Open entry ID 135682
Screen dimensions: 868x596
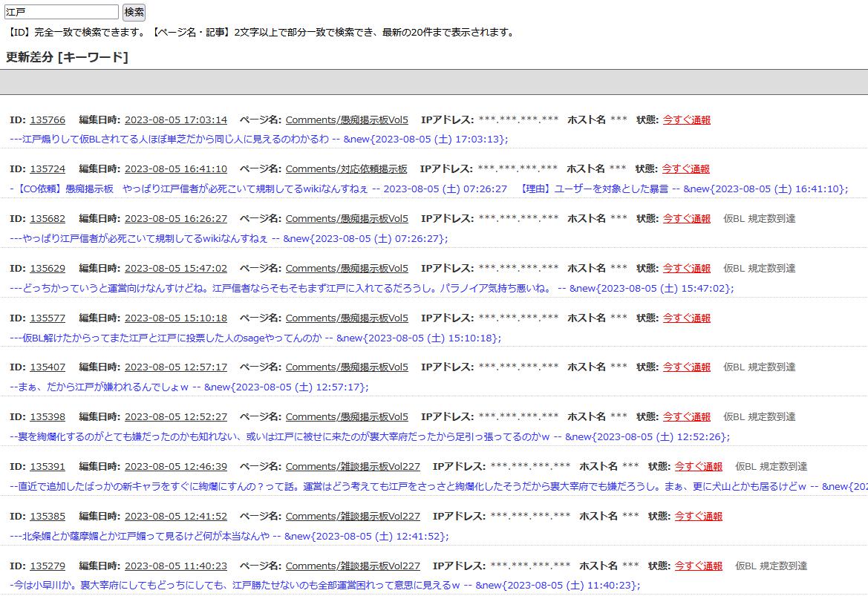[x=48, y=219]
